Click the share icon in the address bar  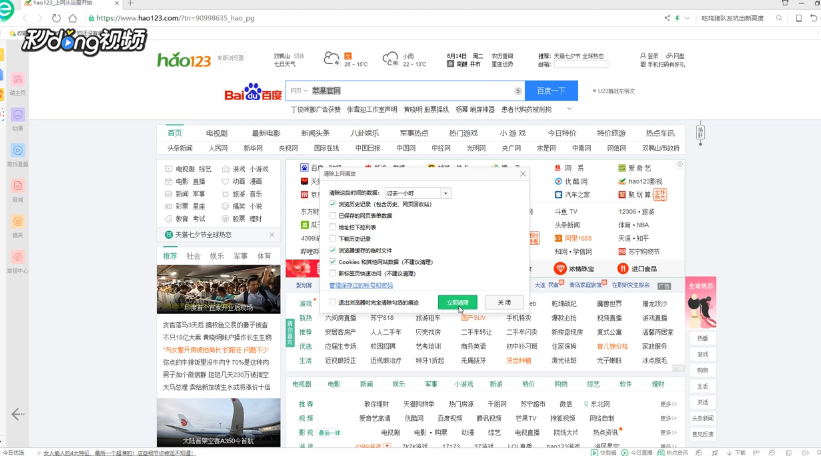click(x=667, y=18)
